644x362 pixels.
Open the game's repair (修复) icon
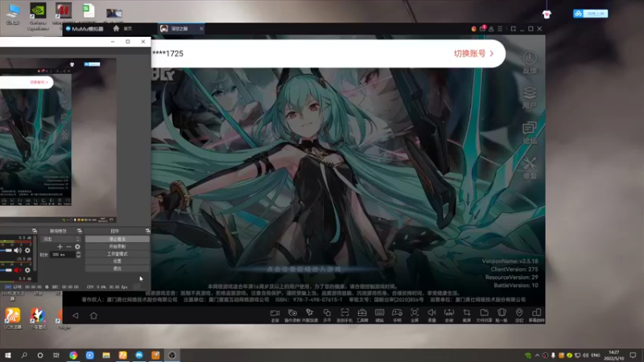(x=530, y=168)
